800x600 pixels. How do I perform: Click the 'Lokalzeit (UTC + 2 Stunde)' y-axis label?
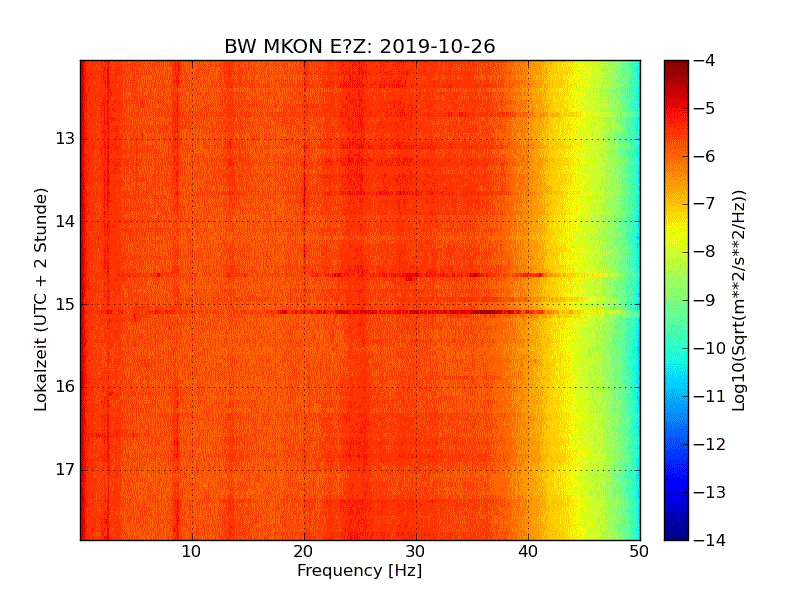coord(41,299)
